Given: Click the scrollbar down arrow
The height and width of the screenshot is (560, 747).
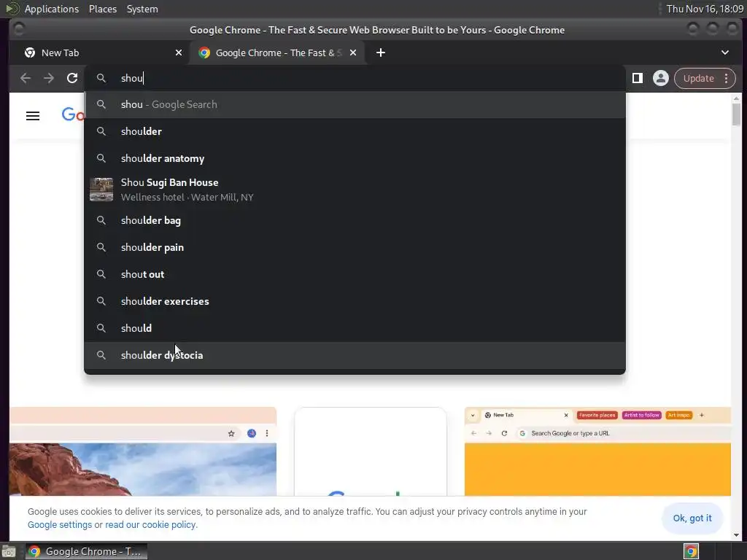Looking at the screenshot, I should 737,534.
